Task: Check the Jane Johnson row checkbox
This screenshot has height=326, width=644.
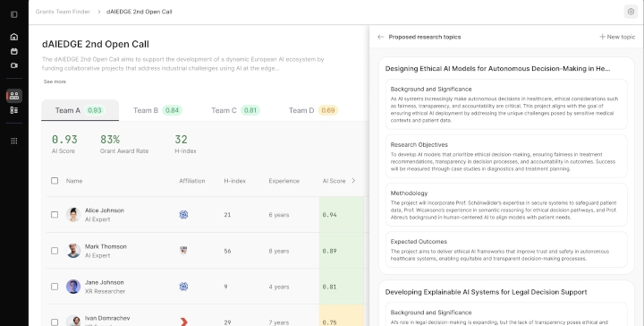Action: (55, 287)
